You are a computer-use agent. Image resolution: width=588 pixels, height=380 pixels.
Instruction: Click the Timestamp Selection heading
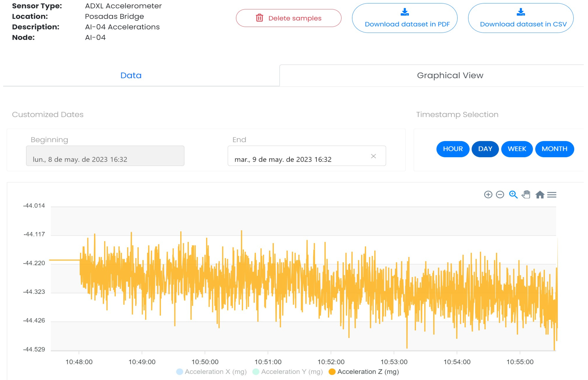pyautogui.click(x=457, y=114)
